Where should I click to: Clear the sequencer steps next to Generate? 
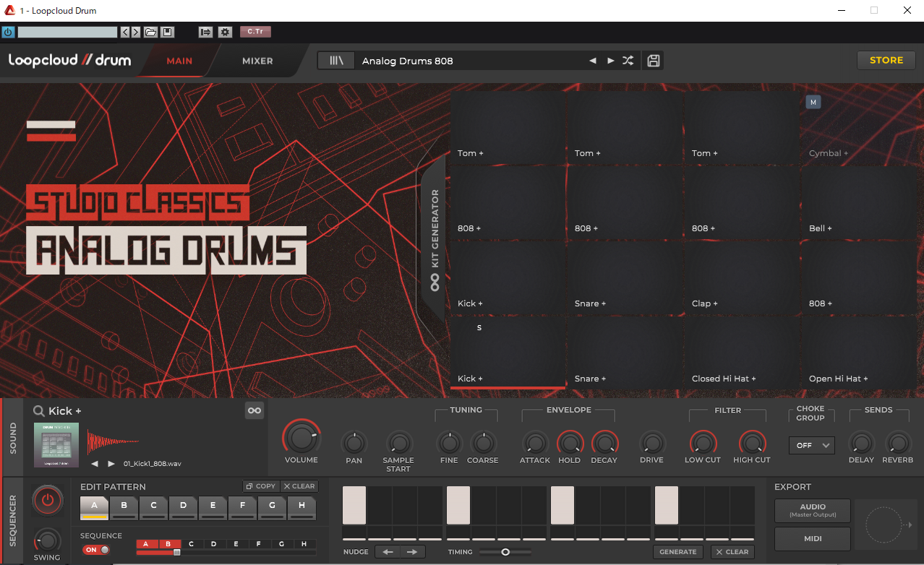(x=732, y=552)
